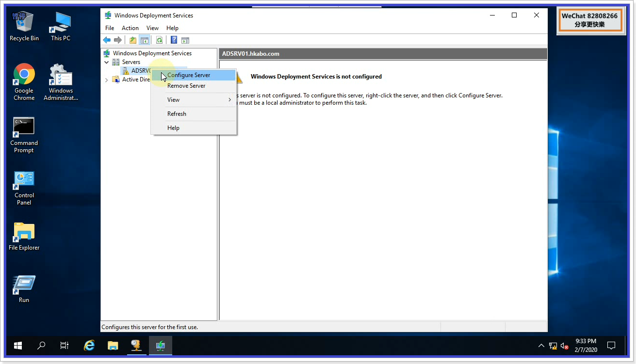Collapse the Servers tree node

(106, 62)
